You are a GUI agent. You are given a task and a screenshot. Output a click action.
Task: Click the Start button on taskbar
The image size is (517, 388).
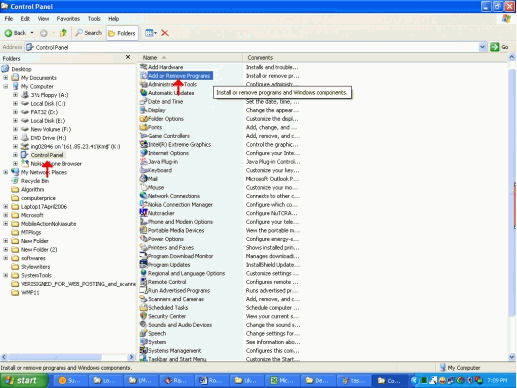pos(24,380)
